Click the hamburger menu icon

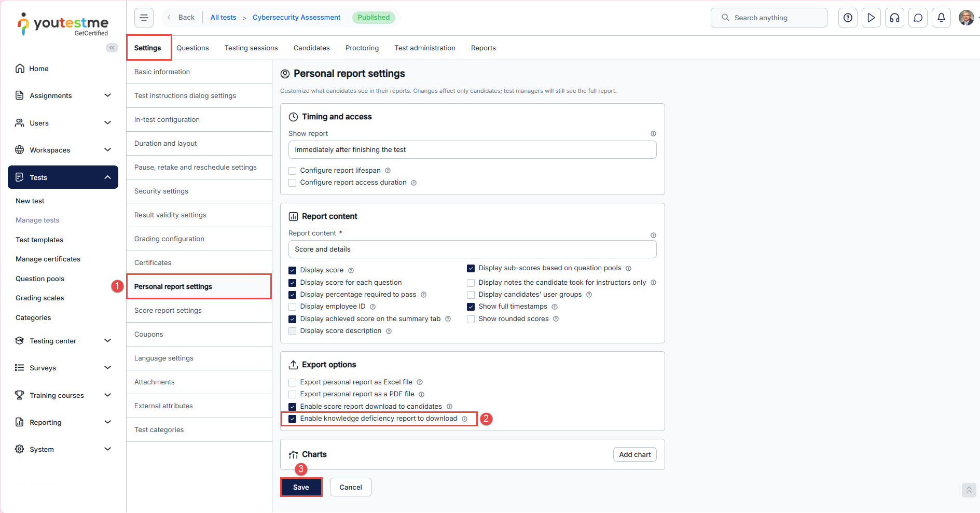(x=144, y=18)
